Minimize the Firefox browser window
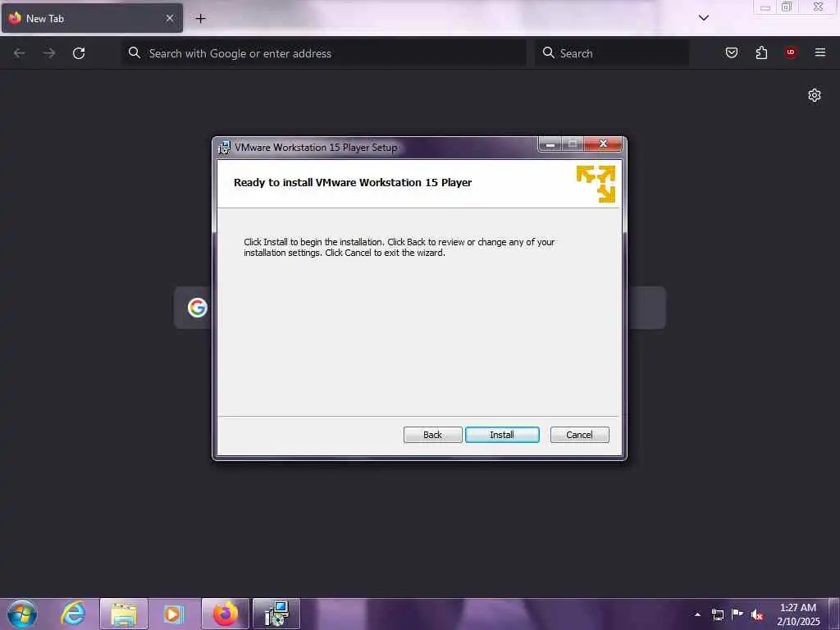This screenshot has width=840, height=630. (765, 7)
